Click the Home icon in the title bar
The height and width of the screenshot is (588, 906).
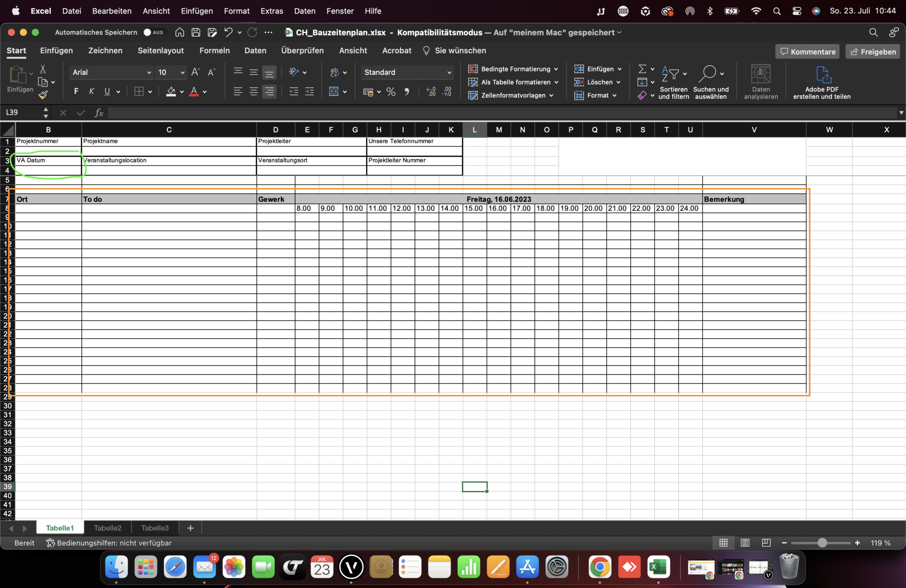pos(180,33)
